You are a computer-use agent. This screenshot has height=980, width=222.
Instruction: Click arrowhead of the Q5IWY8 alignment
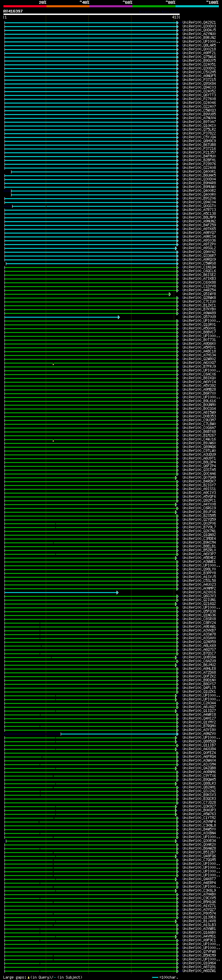click(170, 294)
